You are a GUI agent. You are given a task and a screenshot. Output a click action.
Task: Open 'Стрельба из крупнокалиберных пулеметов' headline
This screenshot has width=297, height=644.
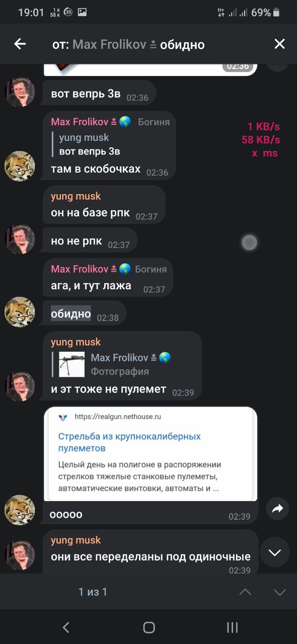click(129, 442)
